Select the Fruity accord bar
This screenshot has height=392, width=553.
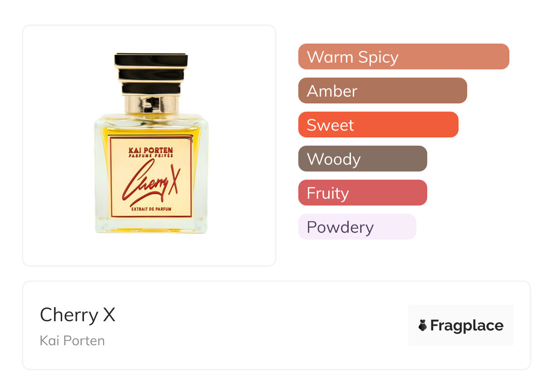point(363,193)
